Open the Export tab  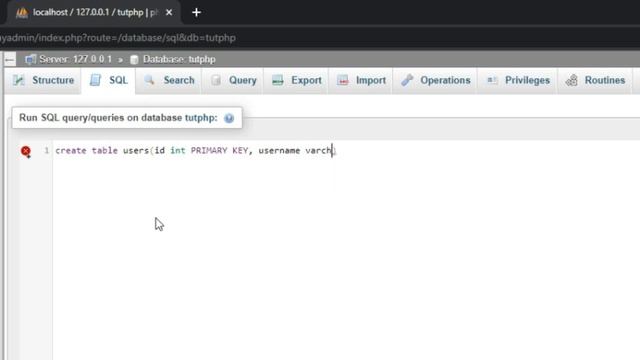[x=297, y=80]
